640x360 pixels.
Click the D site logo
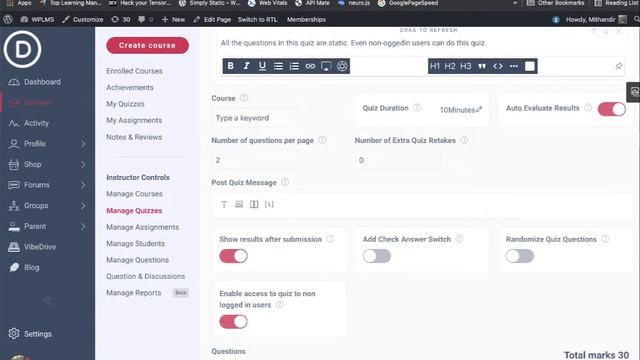(x=22, y=49)
